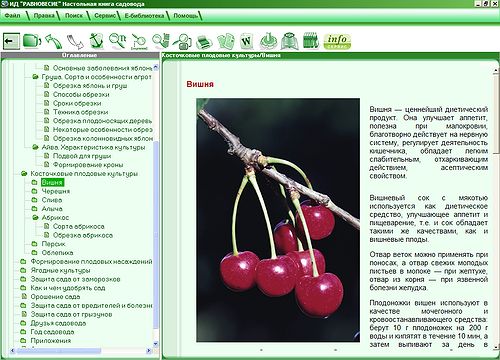The height and width of the screenshot is (360, 500).
Task: Export to Word using W icon
Action: (247, 41)
